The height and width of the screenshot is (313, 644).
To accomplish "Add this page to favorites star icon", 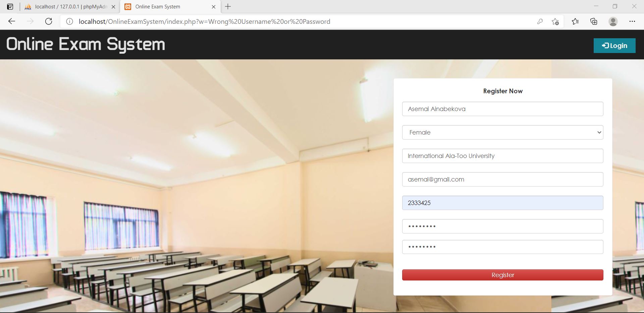I will click(x=555, y=21).
